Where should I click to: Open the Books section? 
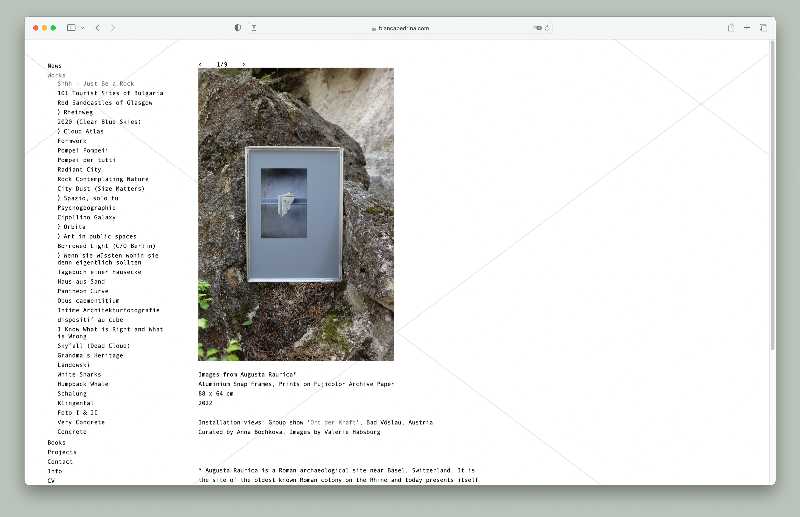click(57, 442)
